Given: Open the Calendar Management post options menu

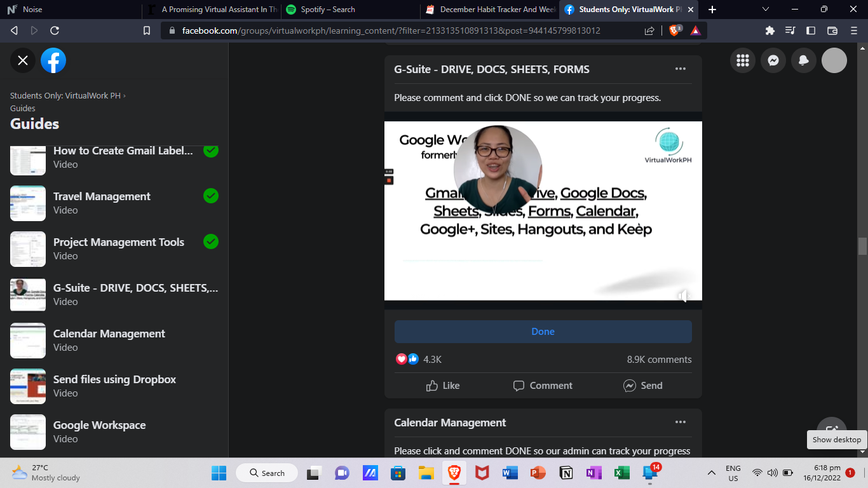Looking at the screenshot, I should point(681,422).
